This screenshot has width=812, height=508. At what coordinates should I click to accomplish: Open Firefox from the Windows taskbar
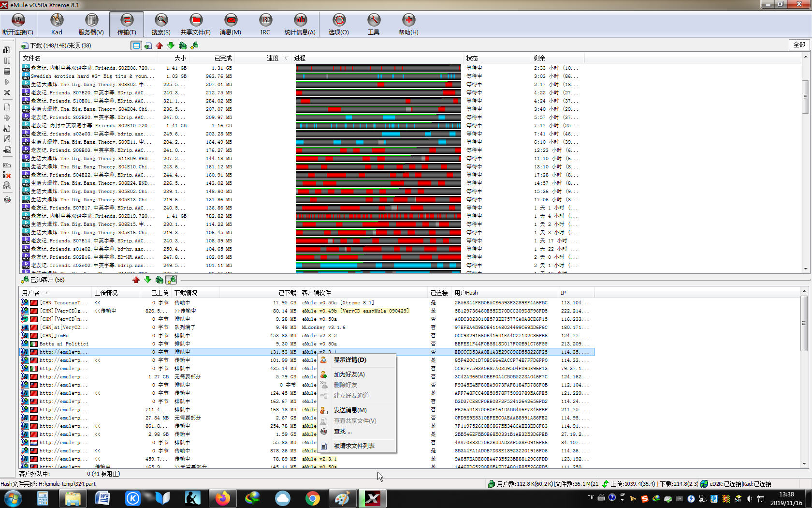coord(223,498)
